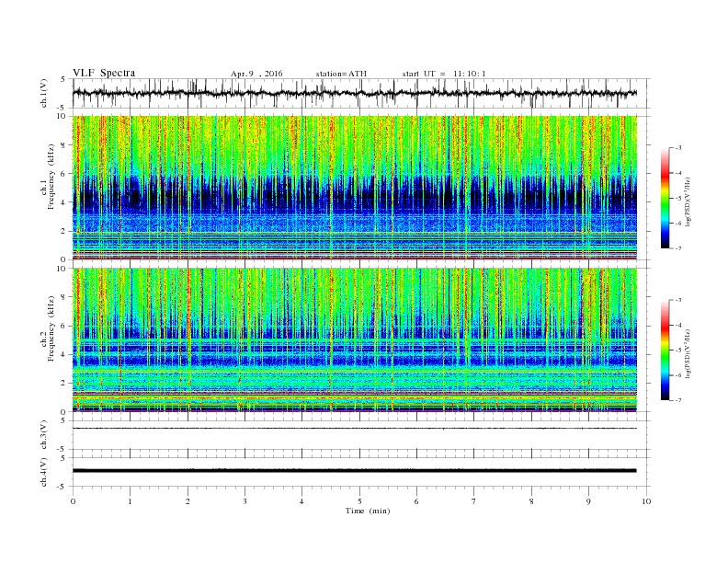The height and width of the screenshot is (563, 728).
Task: Click the ch.4 thick voltage trace
Action: pos(354,471)
